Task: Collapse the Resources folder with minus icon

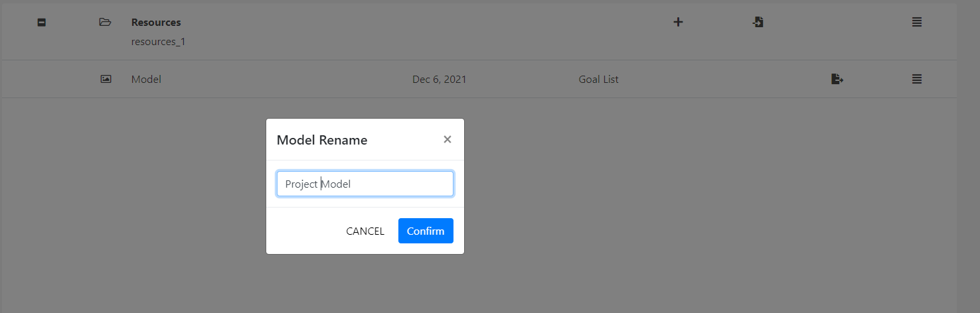Action: [41, 23]
